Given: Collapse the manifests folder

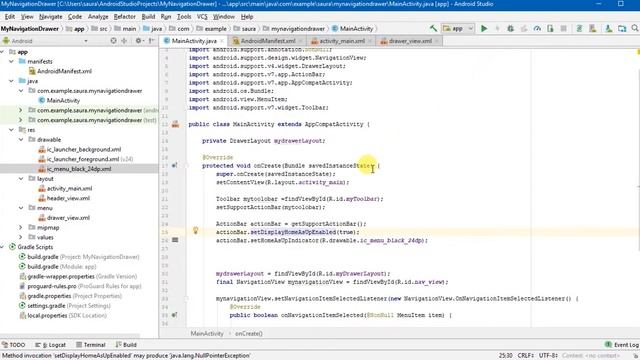Looking at the screenshot, I should click(11, 61).
